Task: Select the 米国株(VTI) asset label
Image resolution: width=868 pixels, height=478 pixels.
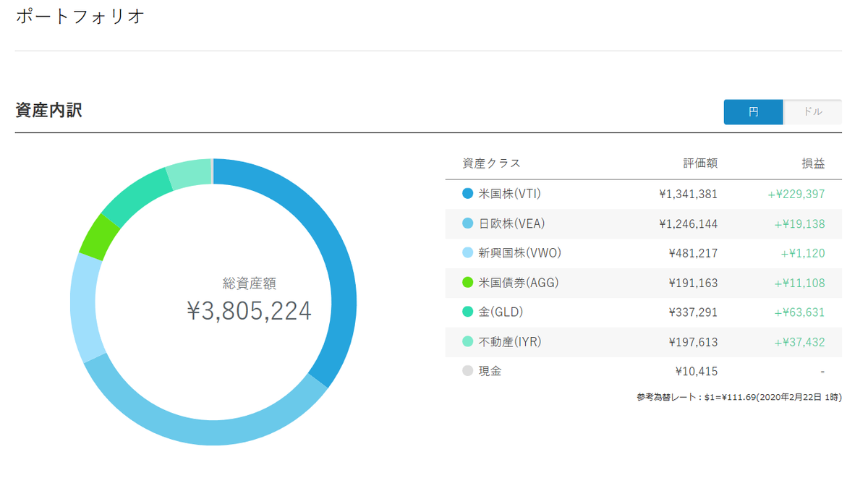Action: pos(510,194)
